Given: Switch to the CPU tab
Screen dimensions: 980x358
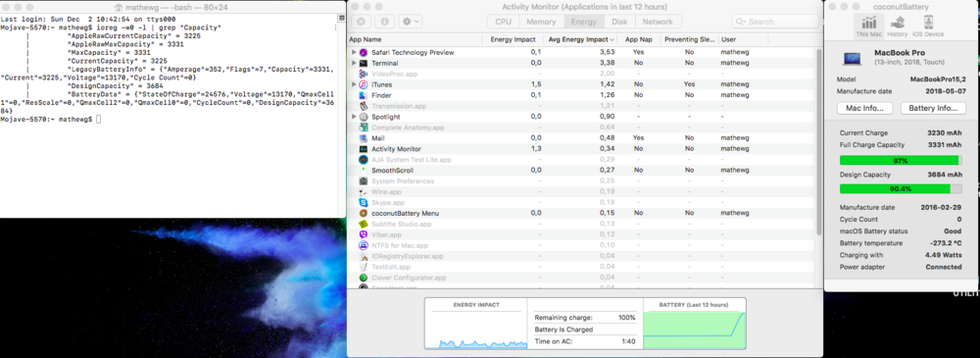Looking at the screenshot, I should 503,22.
